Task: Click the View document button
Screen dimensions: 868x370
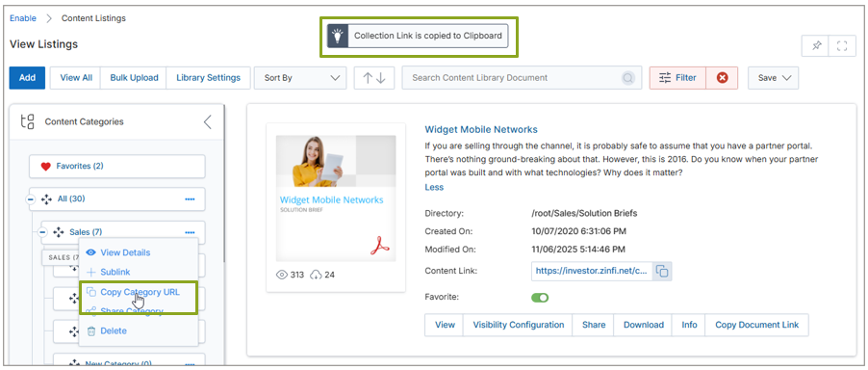Action: (x=445, y=325)
